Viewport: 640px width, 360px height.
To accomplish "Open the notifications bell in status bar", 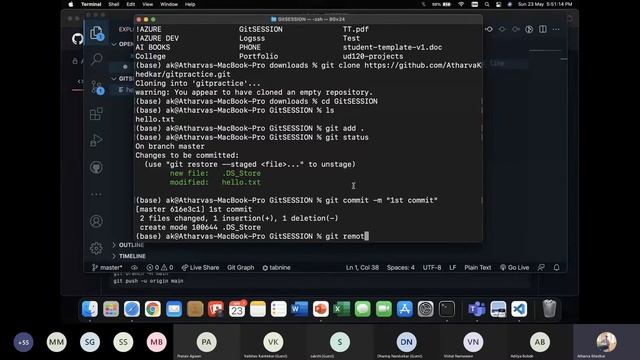I will click(x=556, y=267).
